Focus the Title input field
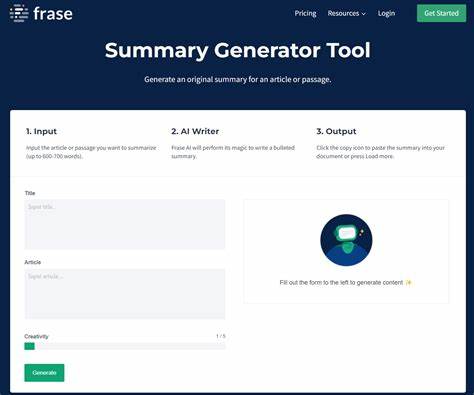Viewport: 474px width, 395px height. (125, 224)
